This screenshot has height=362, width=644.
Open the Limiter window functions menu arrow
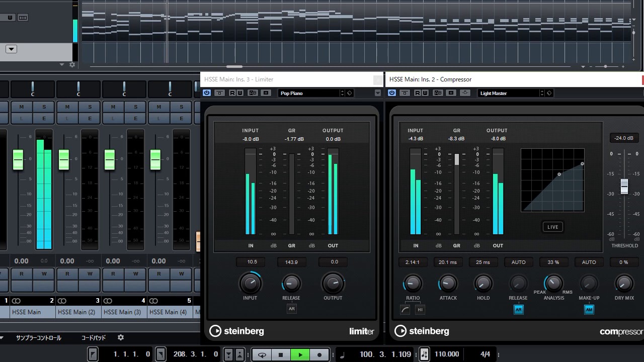pyautogui.click(x=378, y=93)
